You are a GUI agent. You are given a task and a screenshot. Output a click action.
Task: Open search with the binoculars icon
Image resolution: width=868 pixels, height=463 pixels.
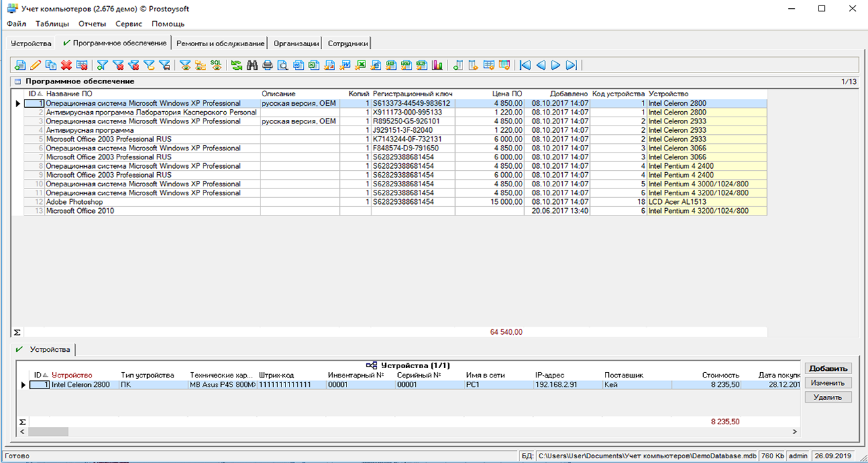[x=252, y=65]
